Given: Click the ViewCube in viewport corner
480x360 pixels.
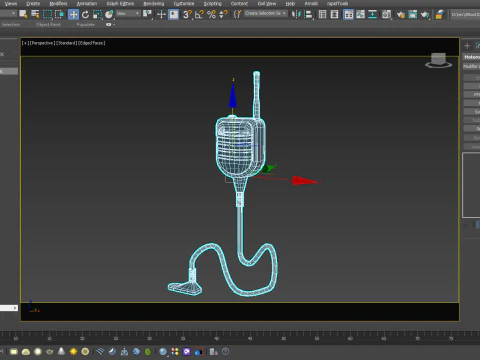Looking at the screenshot, I should point(438,60).
